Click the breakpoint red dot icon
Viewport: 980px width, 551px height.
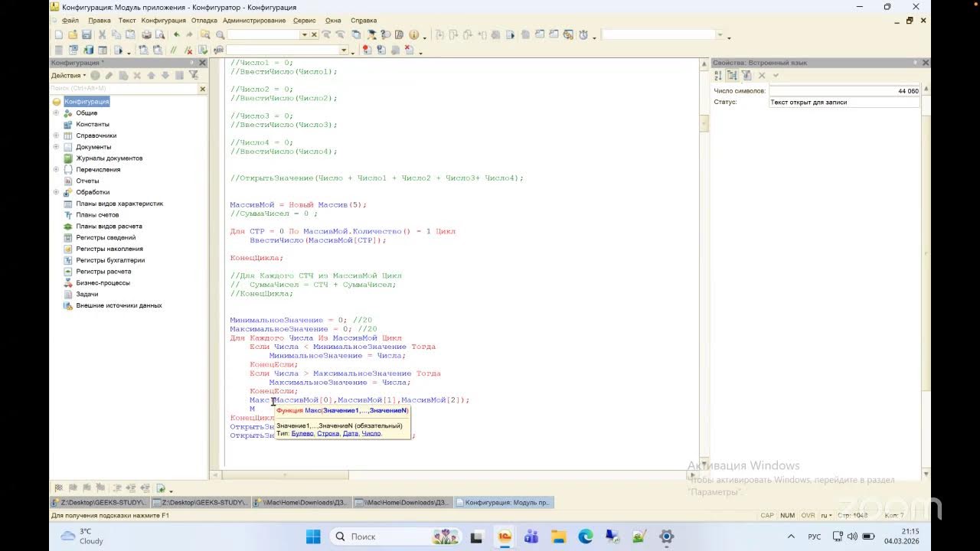(367, 50)
